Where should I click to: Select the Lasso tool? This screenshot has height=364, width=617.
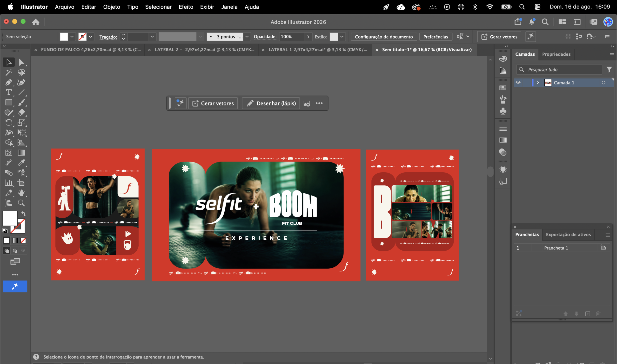(21, 72)
